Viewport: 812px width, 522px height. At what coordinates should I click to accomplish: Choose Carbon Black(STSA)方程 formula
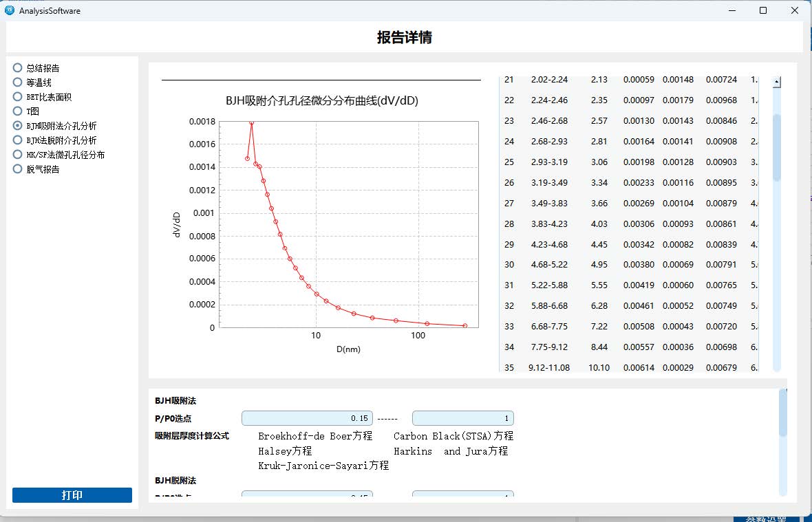point(453,436)
